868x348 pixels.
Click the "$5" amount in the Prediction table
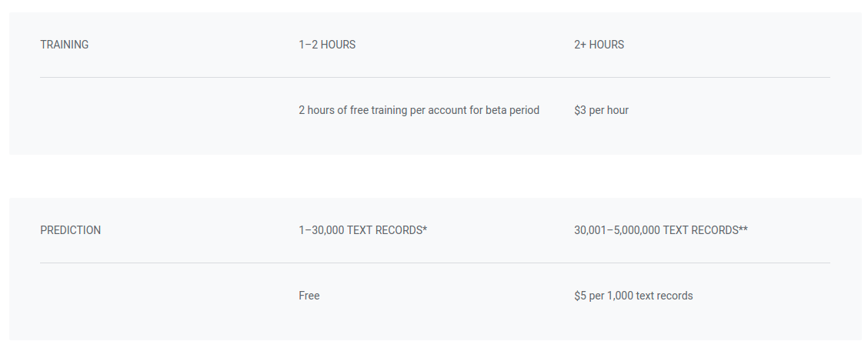click(580, 296)
